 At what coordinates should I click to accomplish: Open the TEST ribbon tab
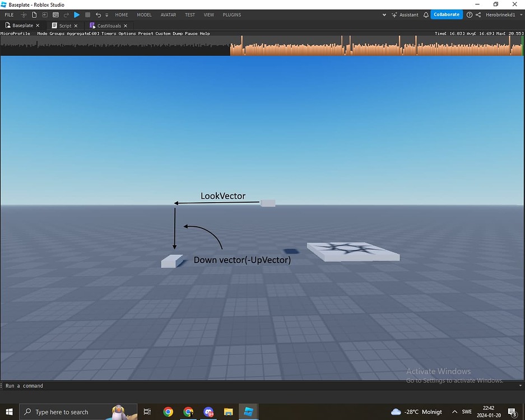coord(190,15)
